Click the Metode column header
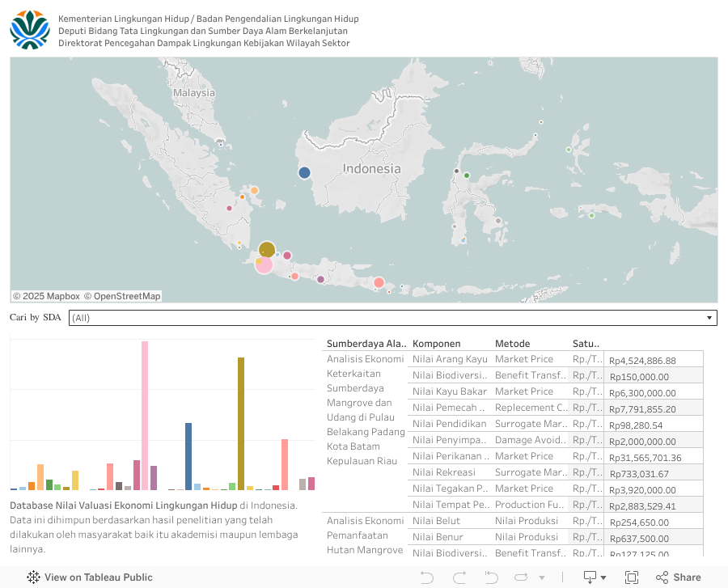This screenshot has width=728, height=588. click(513, 344)
